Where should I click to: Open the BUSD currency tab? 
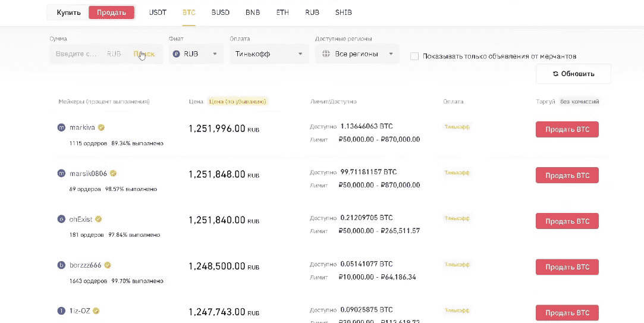221,12
